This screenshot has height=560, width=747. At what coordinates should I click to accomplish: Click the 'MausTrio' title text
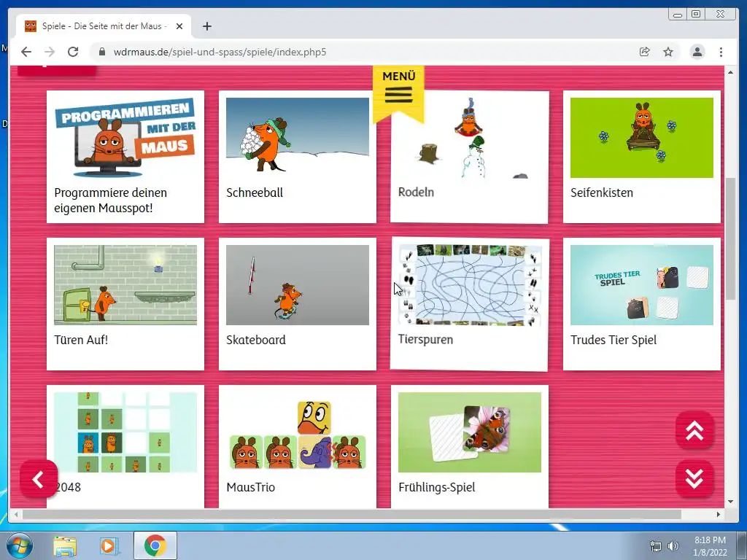click(x=251, y=487)
